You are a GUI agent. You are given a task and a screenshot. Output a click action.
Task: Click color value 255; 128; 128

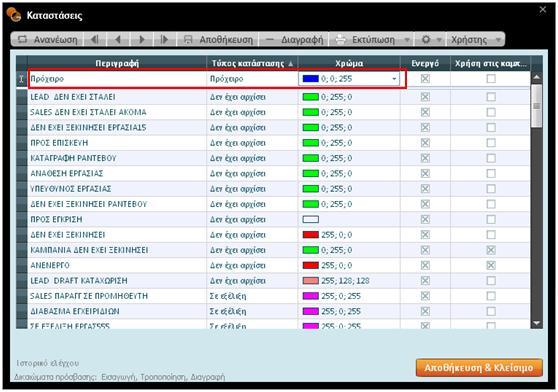345,281
